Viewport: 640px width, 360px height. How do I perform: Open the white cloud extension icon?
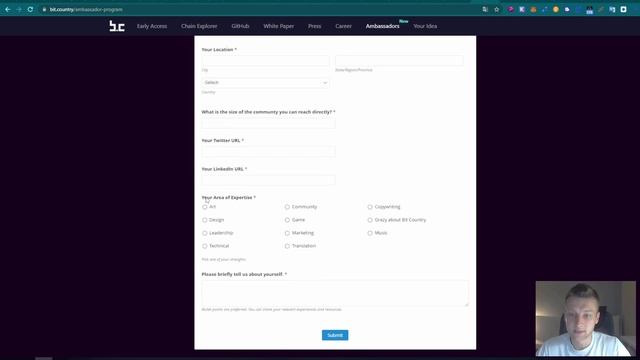(567, 9)
